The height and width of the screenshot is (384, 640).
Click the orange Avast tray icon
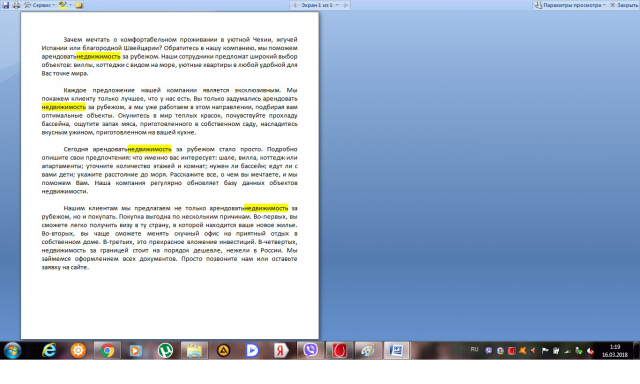coord(522,351)
